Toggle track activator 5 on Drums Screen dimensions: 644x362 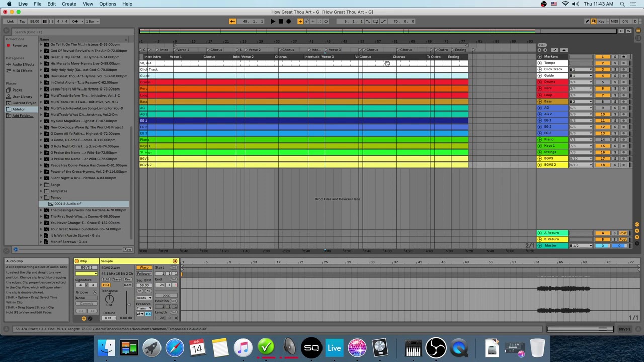[603, 82]
